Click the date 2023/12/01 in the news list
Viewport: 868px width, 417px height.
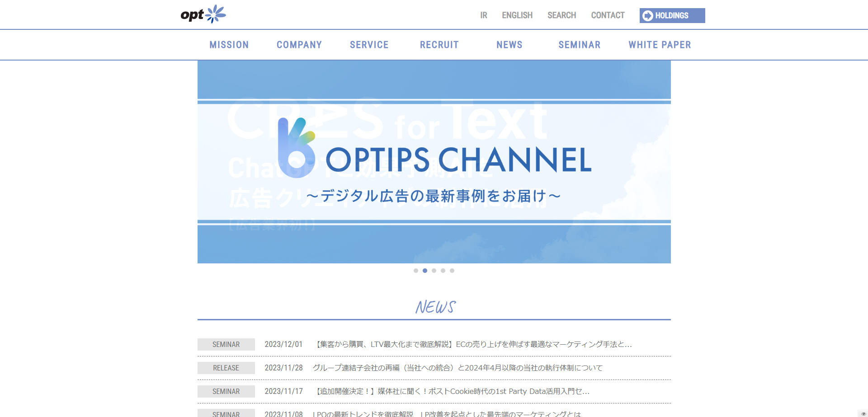[x=283, y=344]
